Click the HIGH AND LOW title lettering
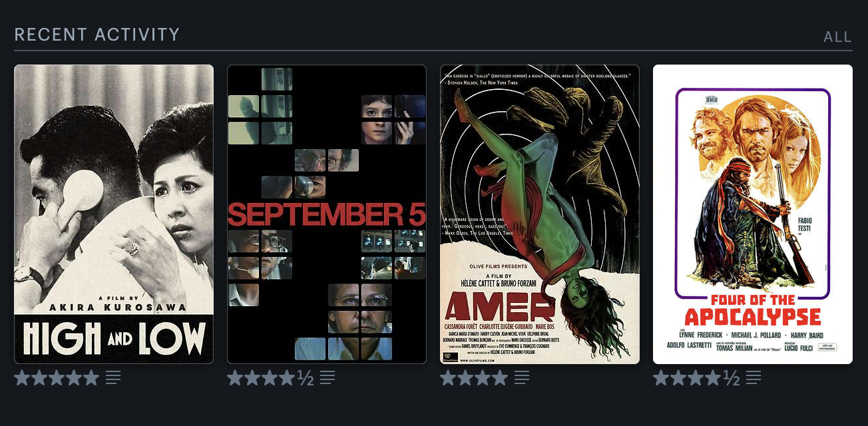 114,338
